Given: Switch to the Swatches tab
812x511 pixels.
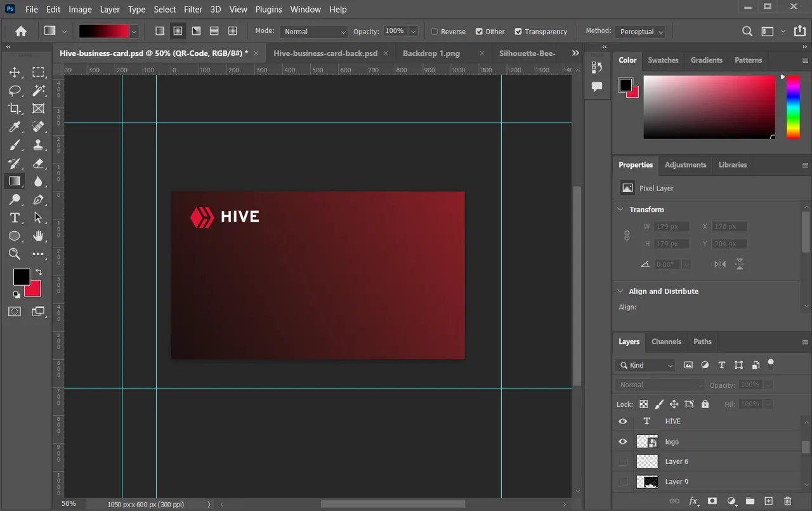Looking at the screenshot, I should click(663, 60).
